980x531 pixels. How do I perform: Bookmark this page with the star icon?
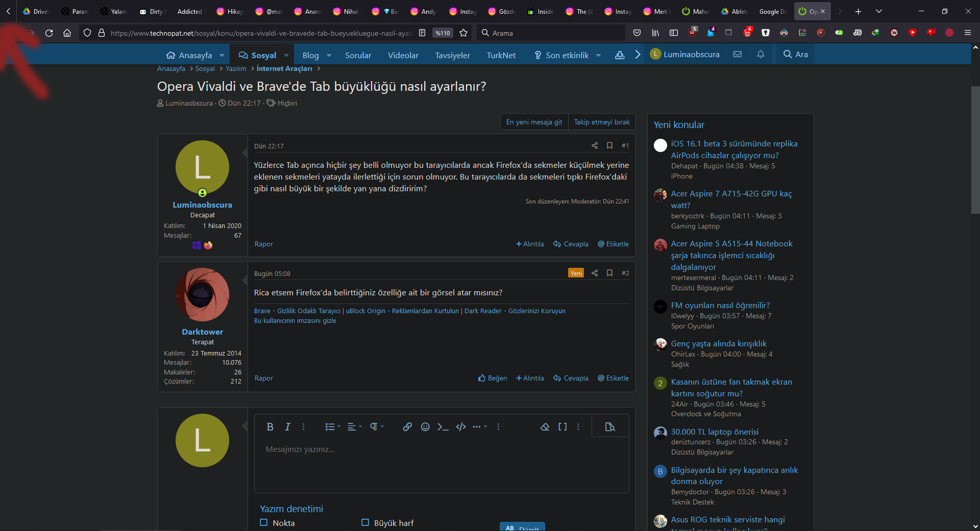[x=463, y=33]
